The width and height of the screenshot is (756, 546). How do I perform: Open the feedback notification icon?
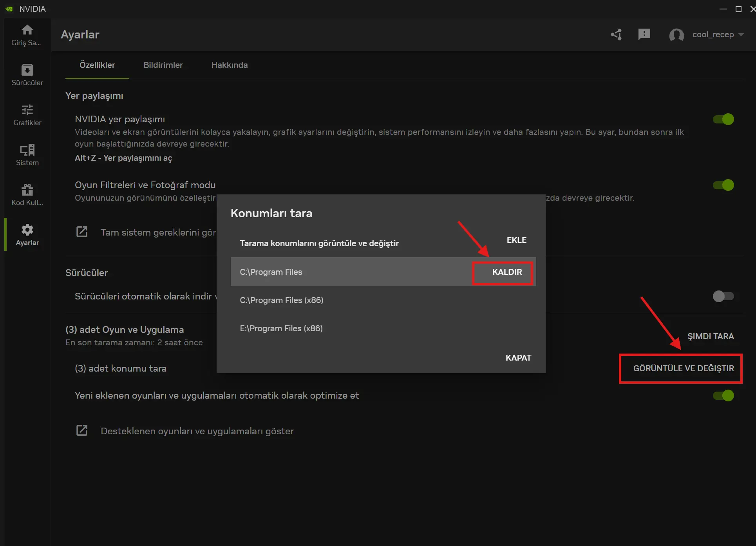[x=644, y=34]
